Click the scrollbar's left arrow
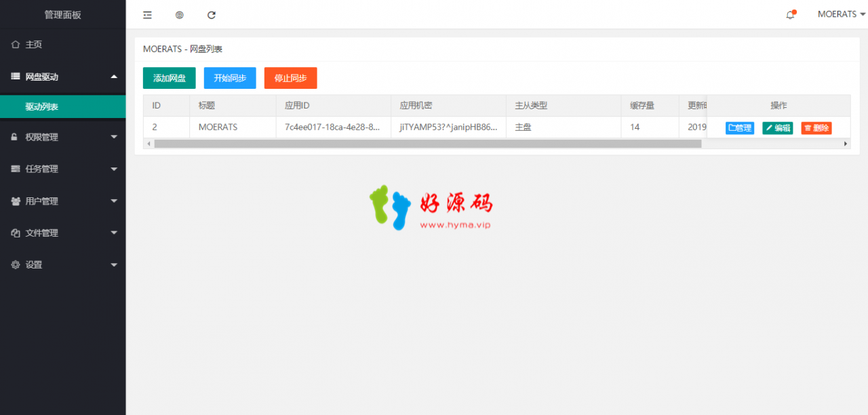 [x=148, y=144]
